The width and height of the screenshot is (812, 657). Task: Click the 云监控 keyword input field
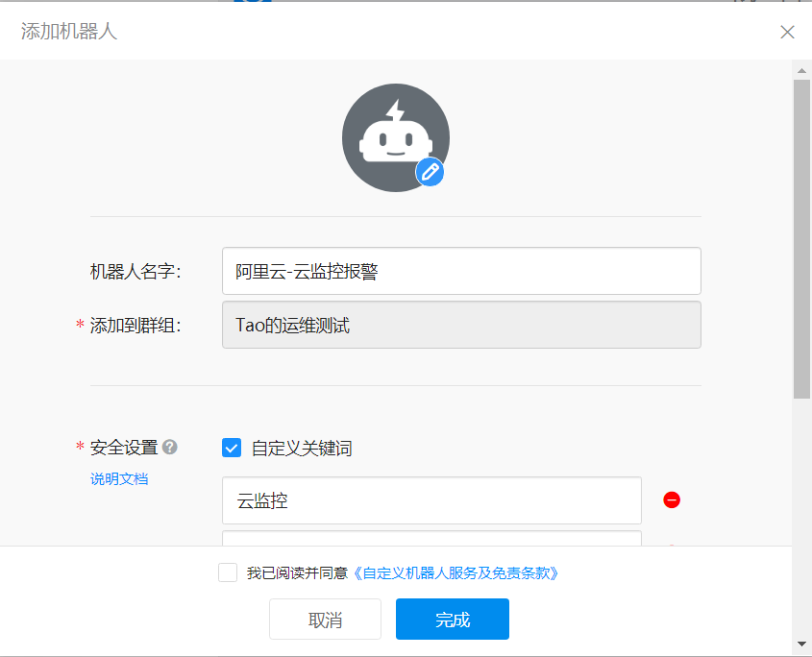click(431, 500)
